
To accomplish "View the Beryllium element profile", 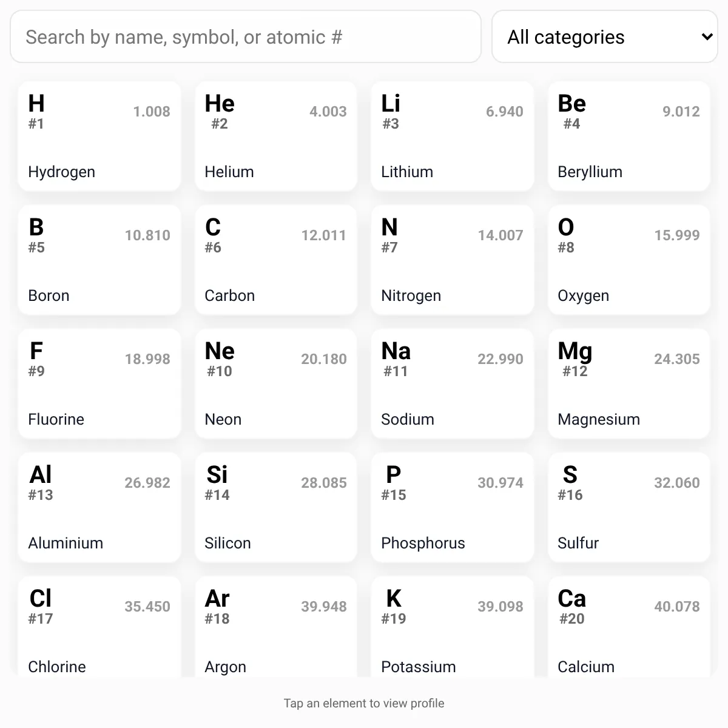I will click(629, 136).
